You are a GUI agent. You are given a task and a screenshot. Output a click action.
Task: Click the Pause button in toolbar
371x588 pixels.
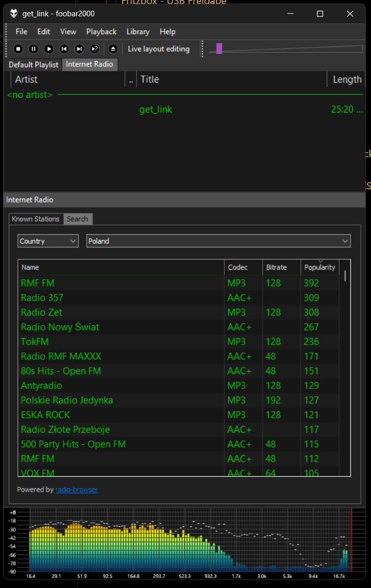coord(33,49)
